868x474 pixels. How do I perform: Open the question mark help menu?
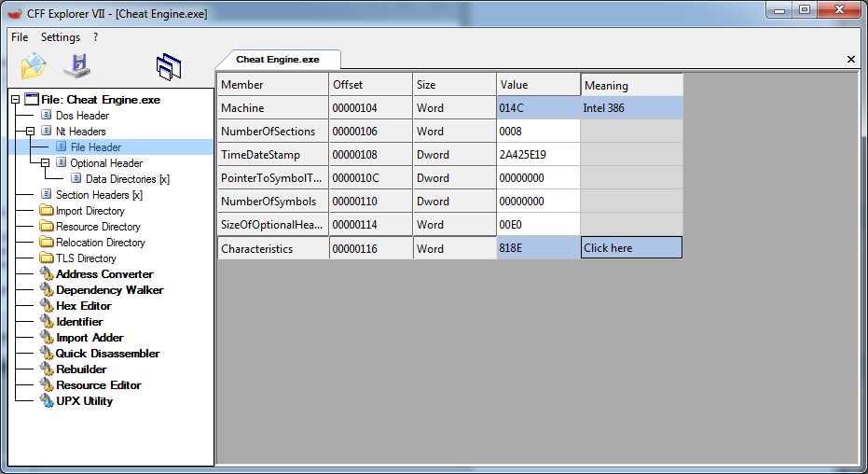click(x=96, y=37)
